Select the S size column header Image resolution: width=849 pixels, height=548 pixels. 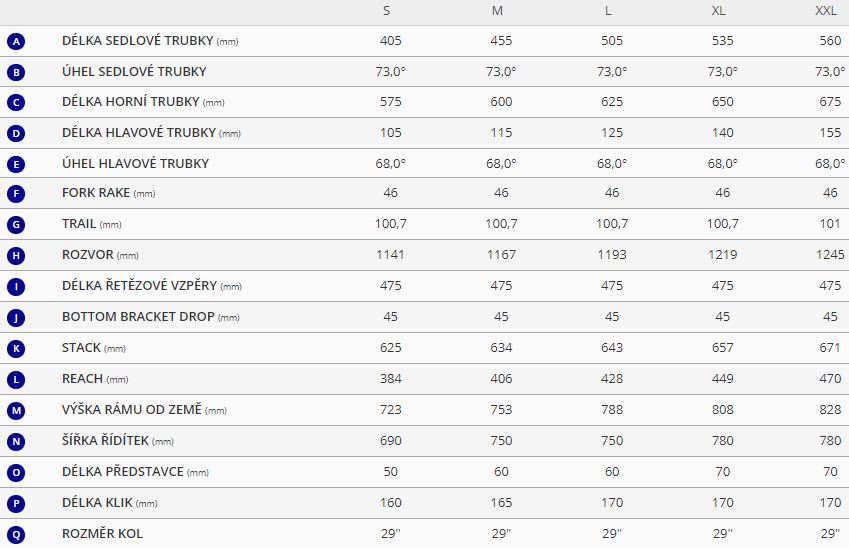click(387, 11)
